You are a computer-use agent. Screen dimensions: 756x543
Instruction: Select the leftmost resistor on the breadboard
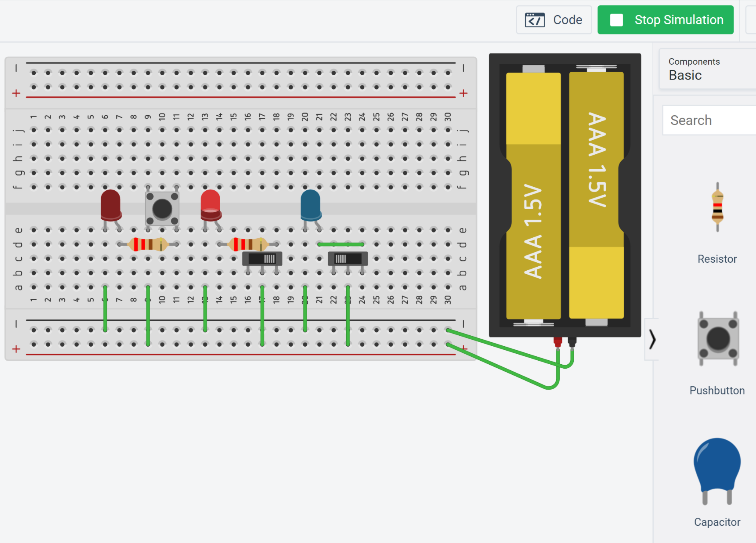[147, 243]
